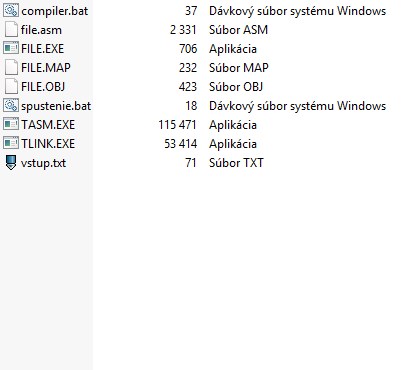Select the compiler.bat file name
Viewport: 407px width, 370px height.
click(55, 11)
